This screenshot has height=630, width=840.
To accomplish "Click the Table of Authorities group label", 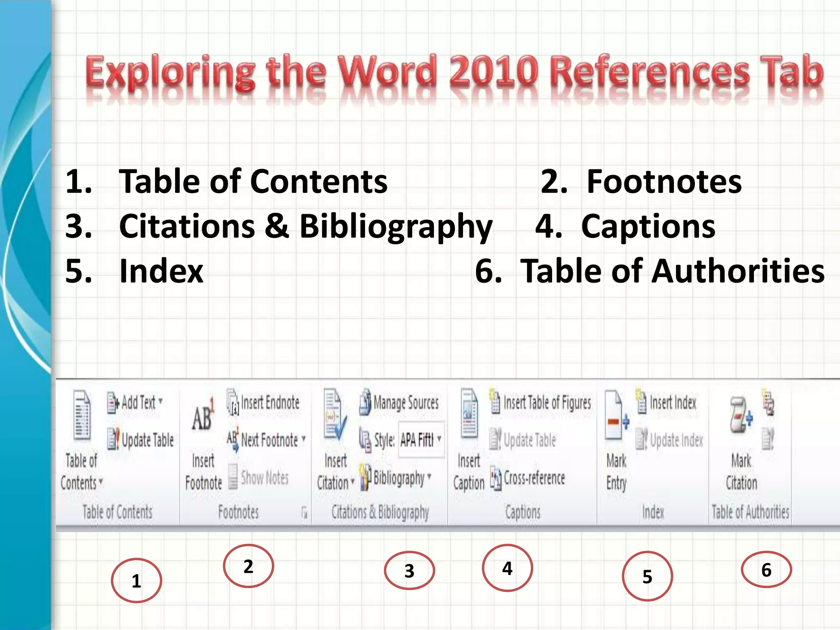I will click(750, 512).
